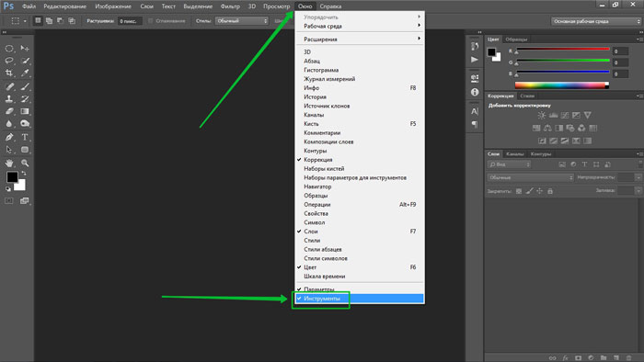Image resolution: width=644 pixels, height=362 pixels.
Task: Select the Zoom tool
Action: click(x=25, y=163)
